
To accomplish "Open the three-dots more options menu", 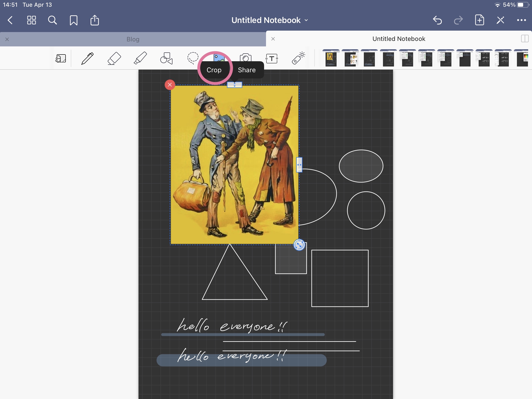I will (521, 20).
